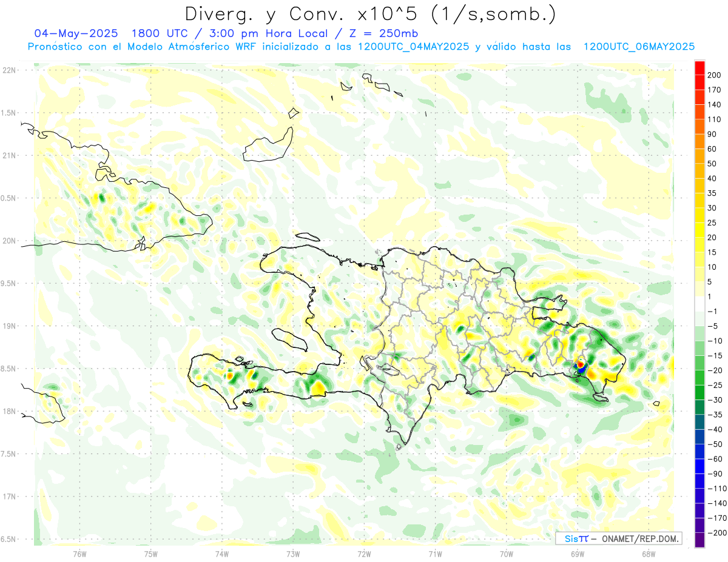Click the positive "25" colorbar label

(x=712, y=222)
